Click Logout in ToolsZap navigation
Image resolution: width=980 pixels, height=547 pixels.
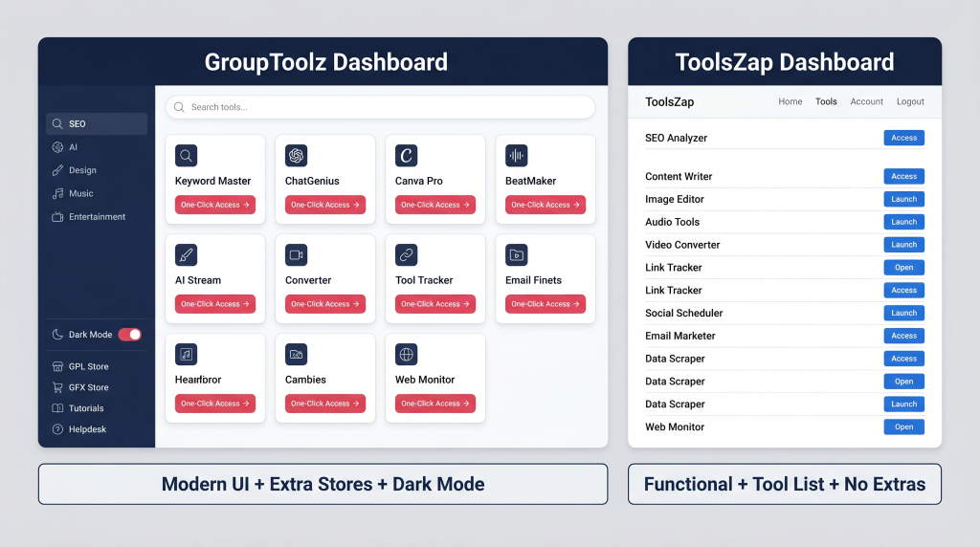tap(910, 101)
